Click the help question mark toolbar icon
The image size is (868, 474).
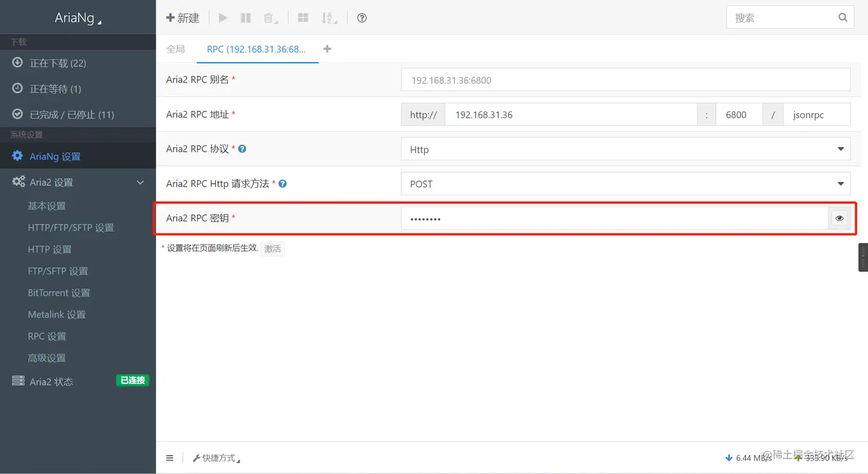(x=362, y=18)
